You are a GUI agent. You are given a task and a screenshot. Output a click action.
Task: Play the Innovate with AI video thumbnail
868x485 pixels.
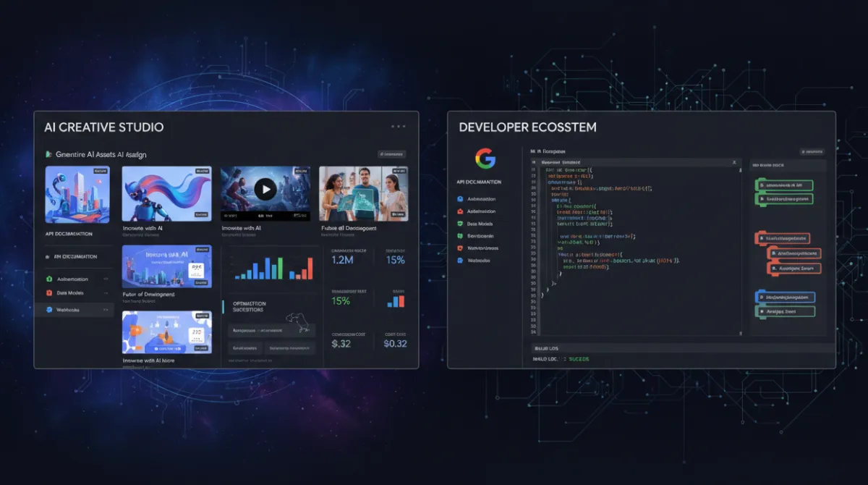266,190
